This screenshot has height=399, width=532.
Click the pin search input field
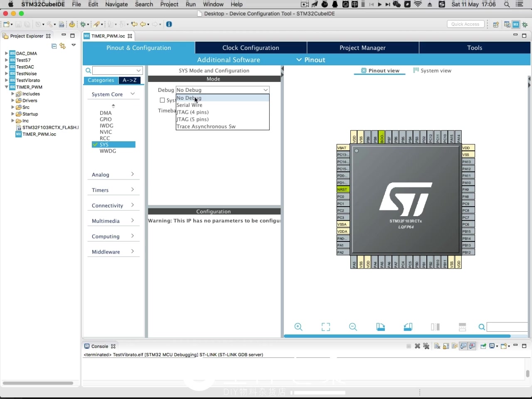[507, 327]
